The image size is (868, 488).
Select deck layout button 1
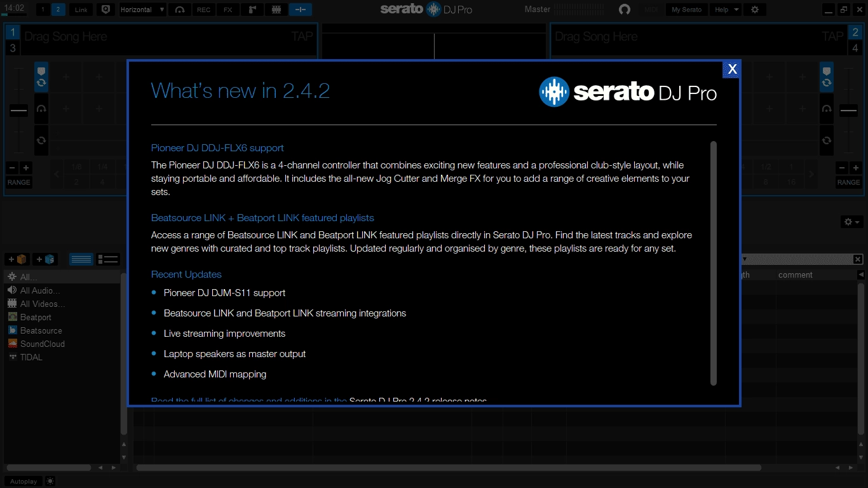[43, 10]
